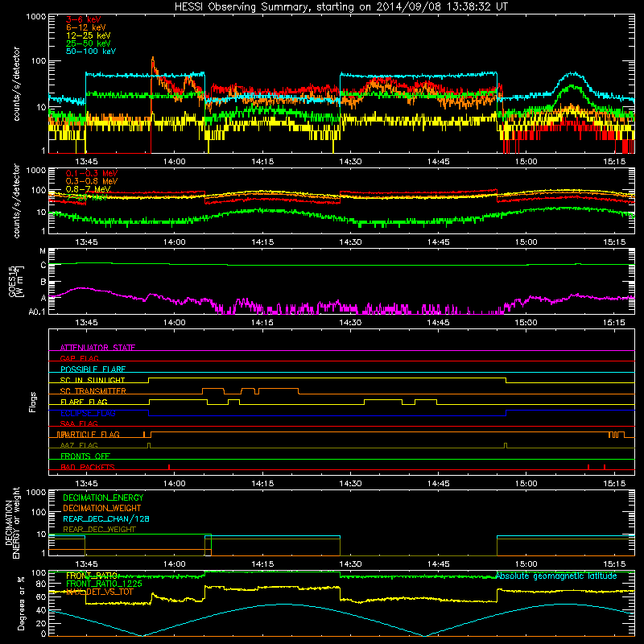Select the 0.3-0.8 MeV legend label
Screen dimensions: 644x644
click(x=92, y=181)
